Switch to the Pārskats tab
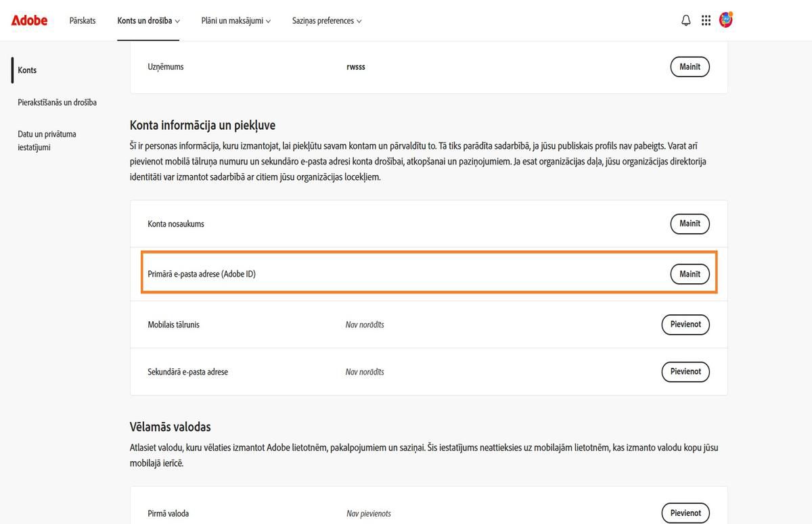The width and height of the screenshot is (812, 524). pos(83,20)
